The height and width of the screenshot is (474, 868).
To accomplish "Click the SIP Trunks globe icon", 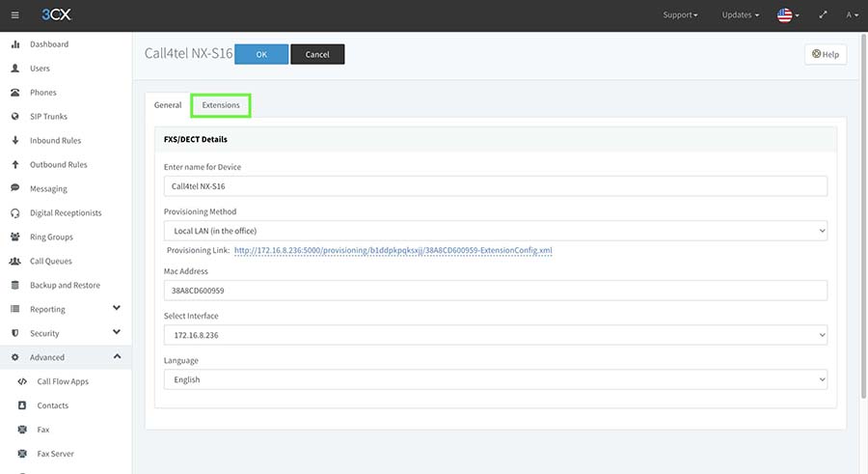I will pyautogui.click(x=15, y=117).
